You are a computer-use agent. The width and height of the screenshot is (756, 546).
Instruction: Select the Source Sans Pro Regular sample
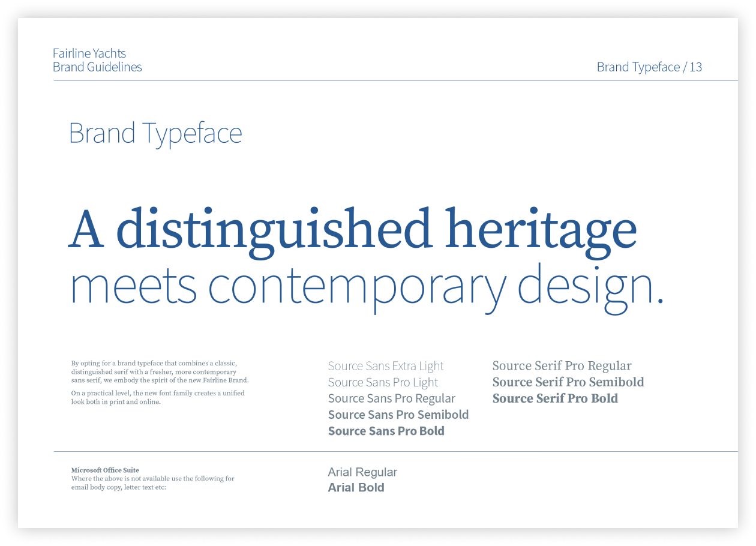pos(391,398)
